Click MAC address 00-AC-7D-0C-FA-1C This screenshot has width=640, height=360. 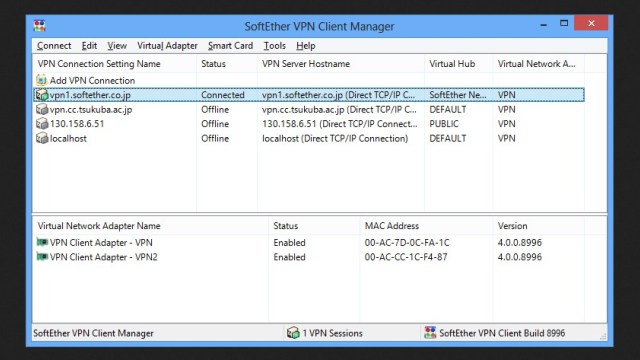coord(407,242)
